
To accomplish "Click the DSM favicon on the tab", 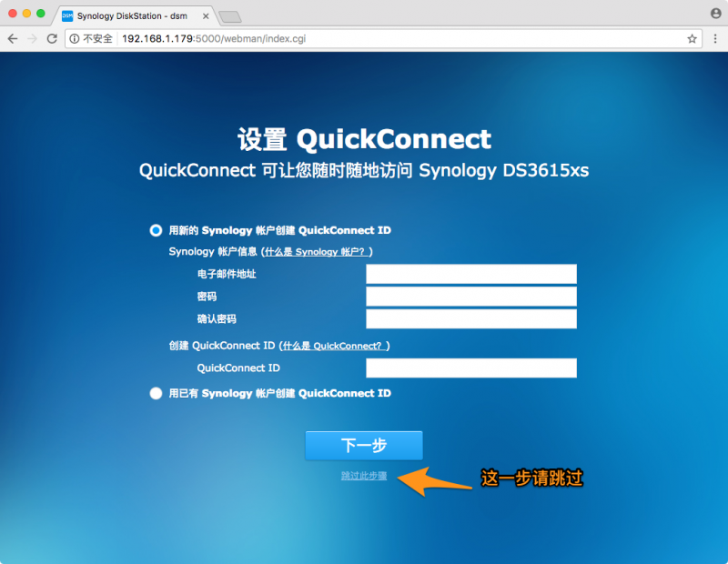I will pyautogui.click(x=67, y=15).
